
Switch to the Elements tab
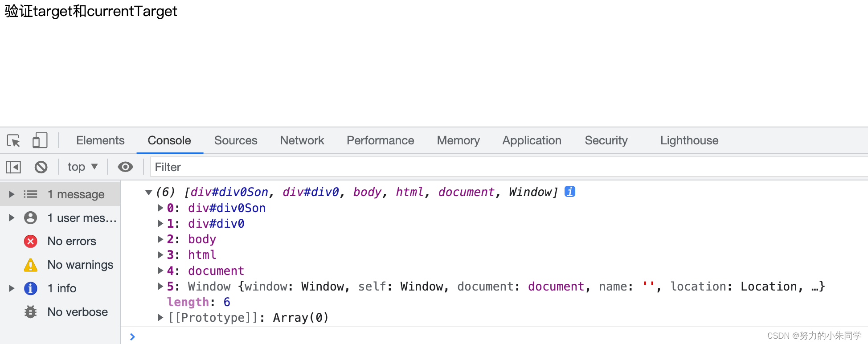pyautogui.click(x=100, y=141)
